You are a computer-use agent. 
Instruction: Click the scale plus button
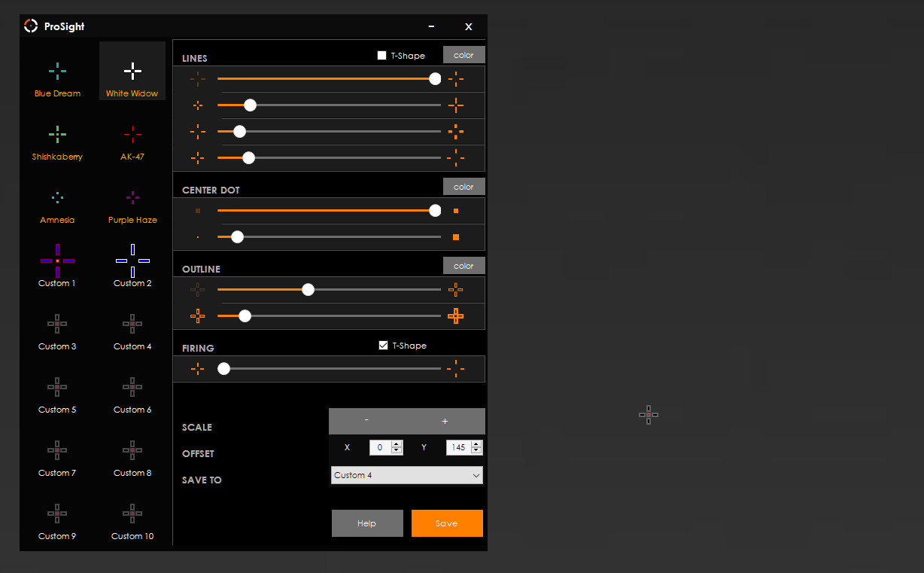pyautogui.click(x=445, y=421)
